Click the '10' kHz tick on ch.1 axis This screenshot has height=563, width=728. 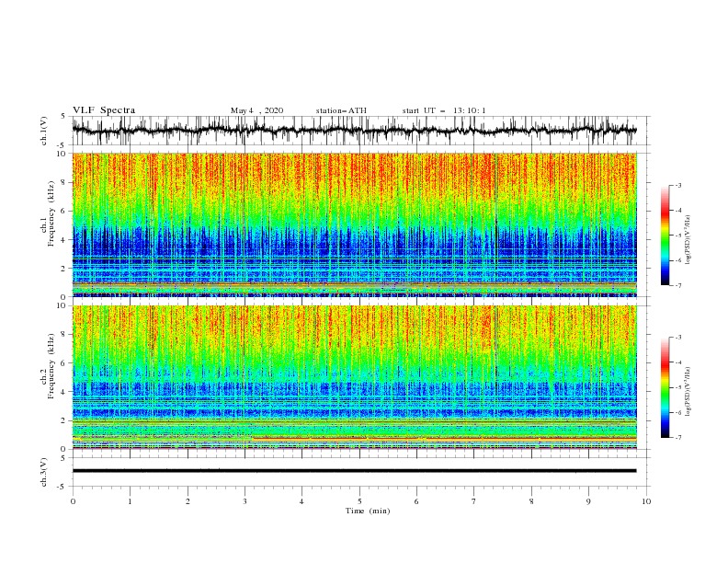62,154
